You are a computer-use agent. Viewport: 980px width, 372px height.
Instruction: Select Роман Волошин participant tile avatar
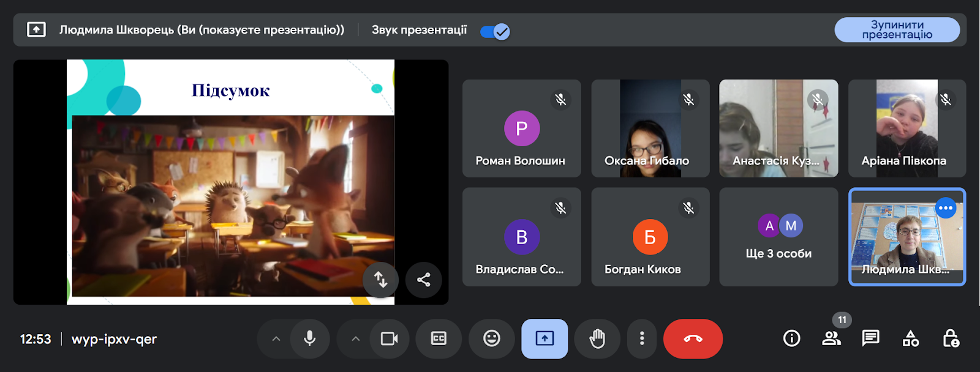[x=522, y=128]
